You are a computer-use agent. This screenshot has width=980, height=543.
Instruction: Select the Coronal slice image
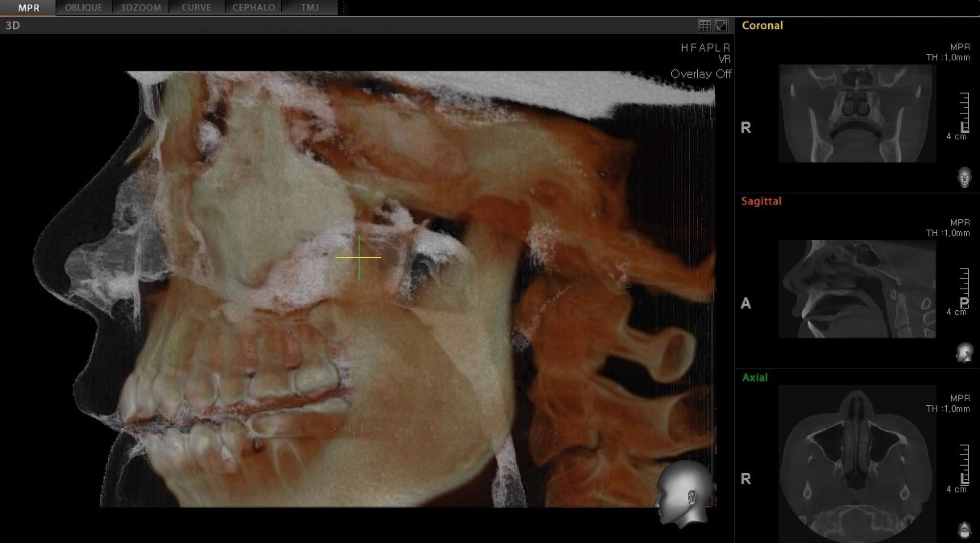pyautogui.click(x=857, y=113)
